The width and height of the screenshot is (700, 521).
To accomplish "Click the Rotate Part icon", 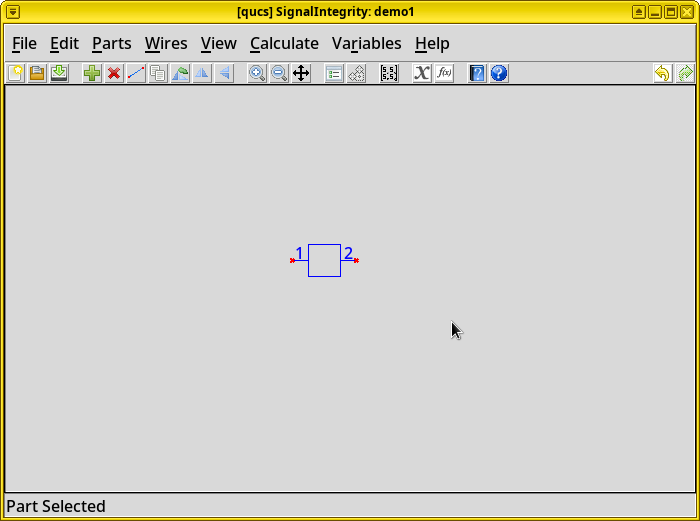I will point(180,73).
